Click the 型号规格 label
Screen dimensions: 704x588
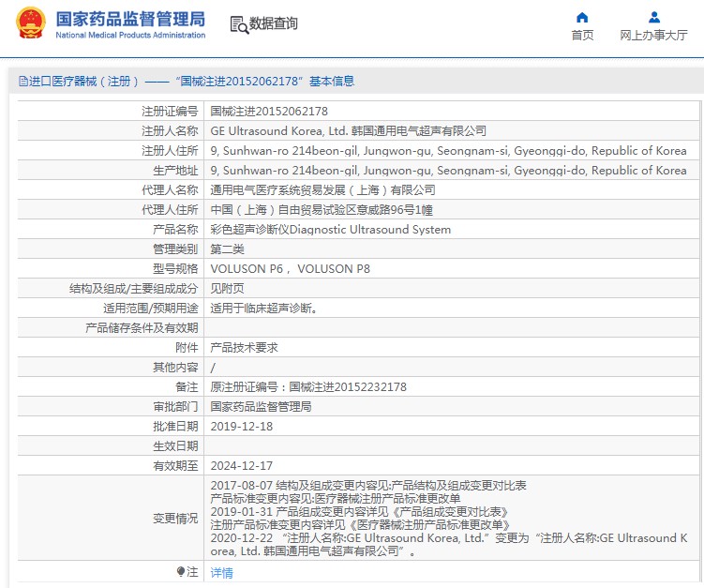175,269
